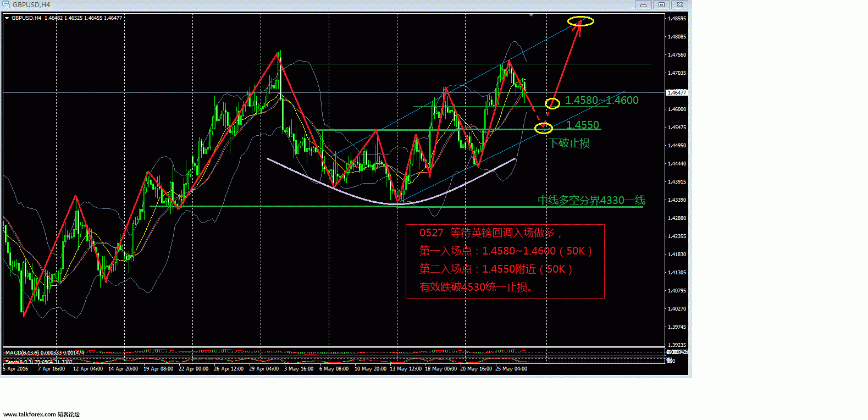Click price scale value 1.48085
The image size is (868, 420).
[677, 37]
